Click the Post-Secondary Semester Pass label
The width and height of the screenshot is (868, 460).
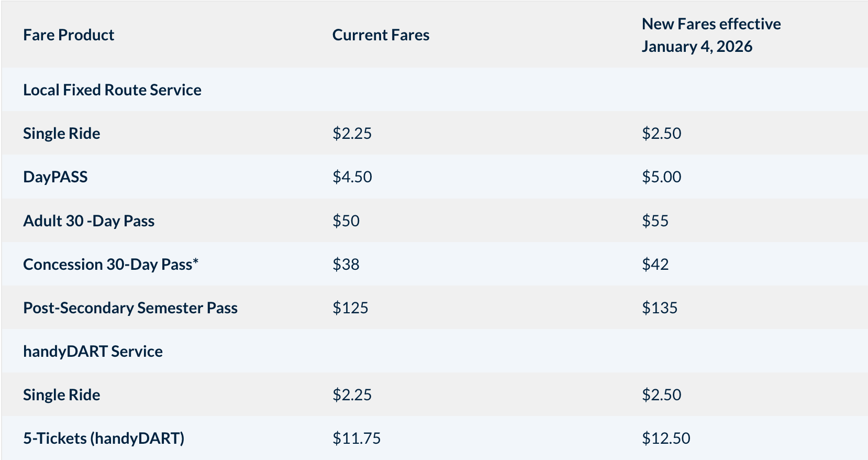click(x=130, y=308)
